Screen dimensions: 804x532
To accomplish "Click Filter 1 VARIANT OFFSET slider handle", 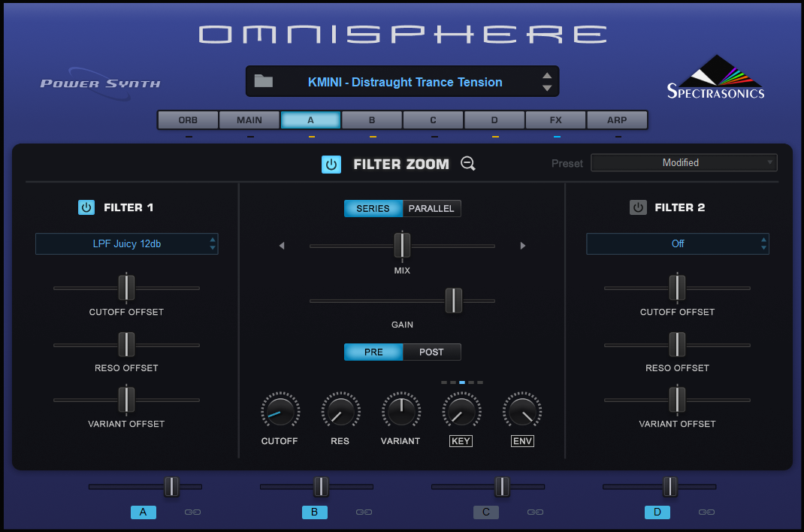I will coord(126,400).
